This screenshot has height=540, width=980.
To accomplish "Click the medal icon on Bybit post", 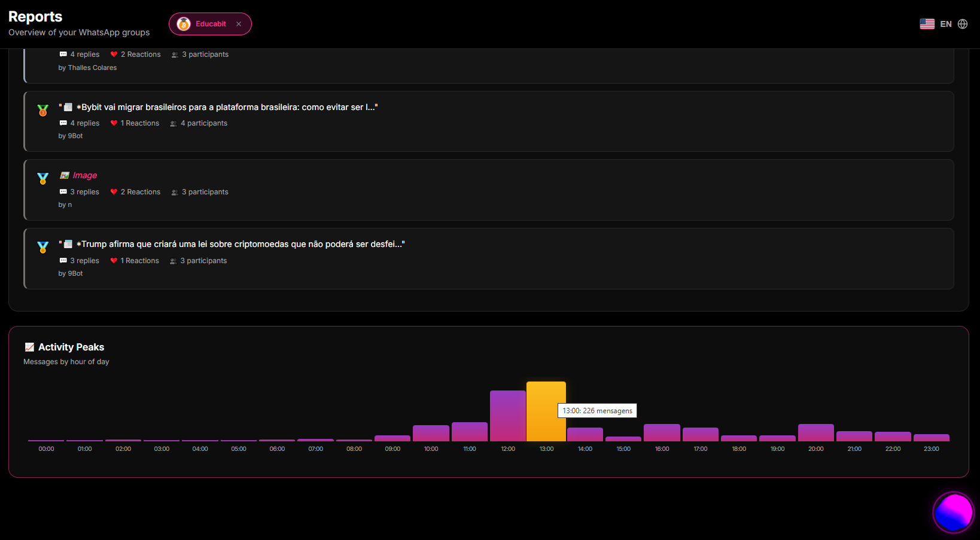I will click(42, 111).
